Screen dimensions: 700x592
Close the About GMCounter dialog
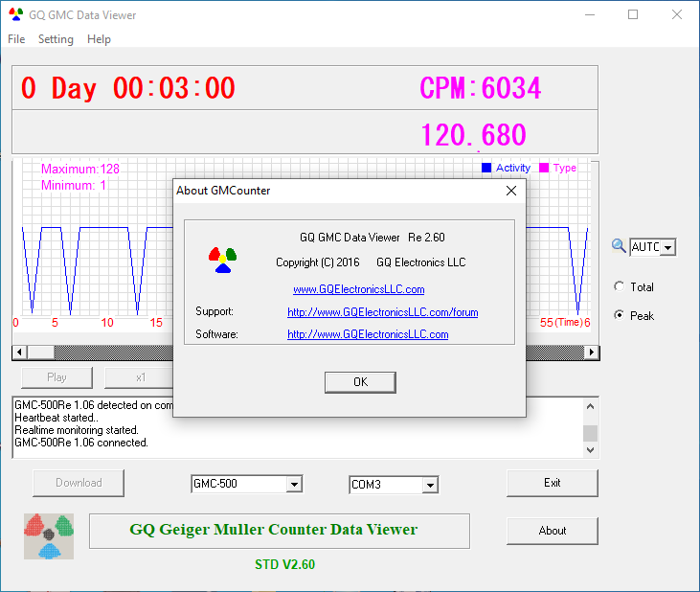pos(511,191)
